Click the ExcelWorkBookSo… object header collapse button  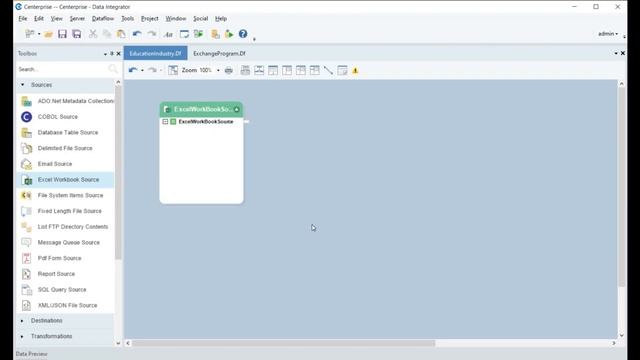click(236, 109)
